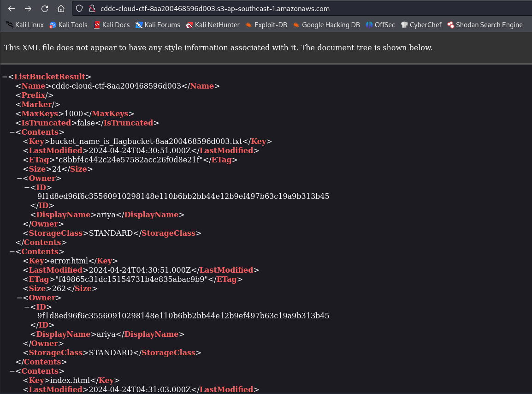Collapse the first Owner ID node
532x394 pixels.
[27, 187]
